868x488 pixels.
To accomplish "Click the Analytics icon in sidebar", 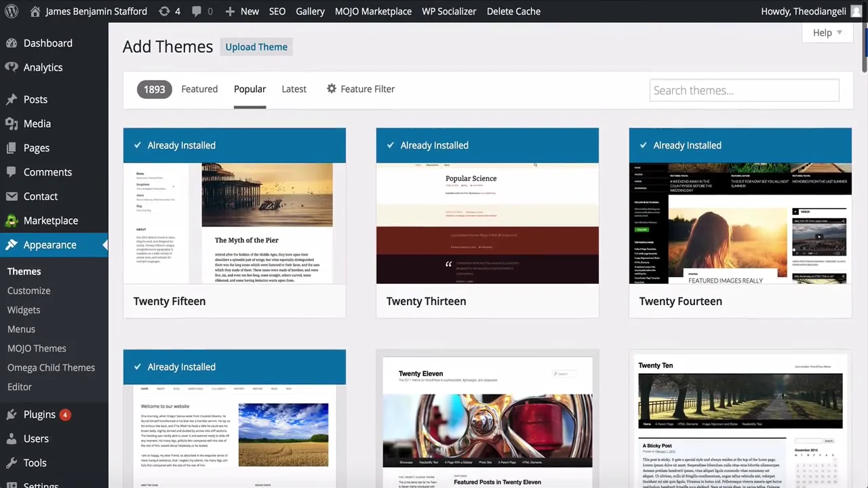I will [x=12, y=67].
